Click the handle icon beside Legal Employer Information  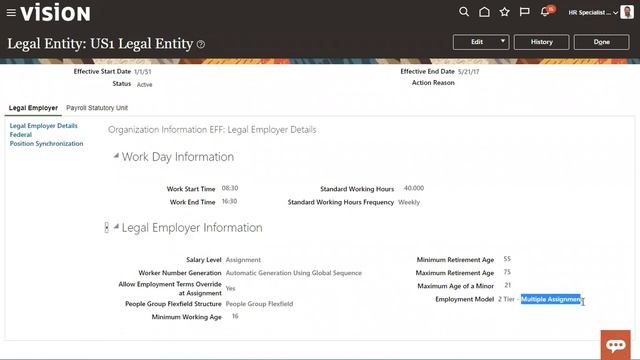107,228
